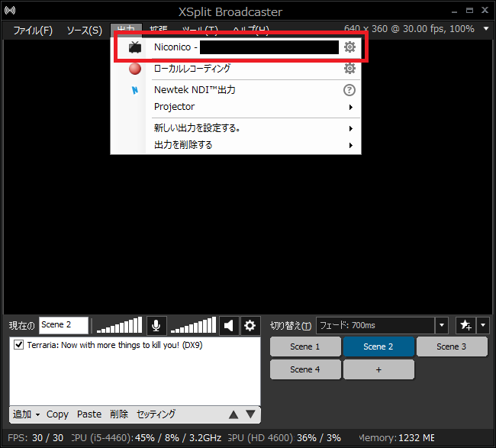Adjust the microphone volume level bars

pos(119,326)
